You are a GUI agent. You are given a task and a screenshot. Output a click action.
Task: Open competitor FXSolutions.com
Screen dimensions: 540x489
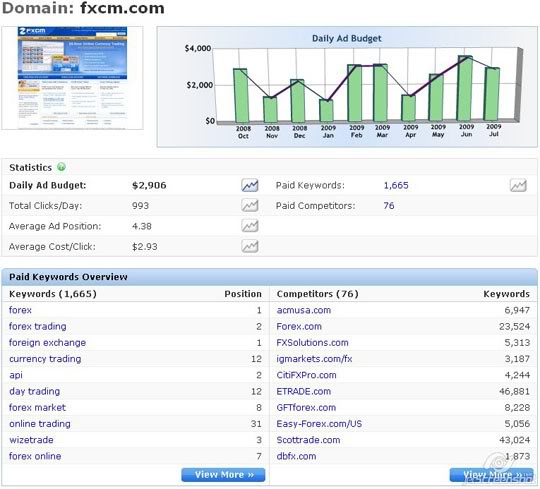coord(312,343)
